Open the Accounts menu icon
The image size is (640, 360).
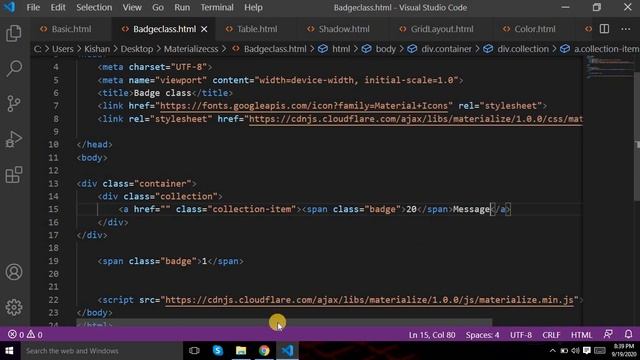tap(14, 272)
